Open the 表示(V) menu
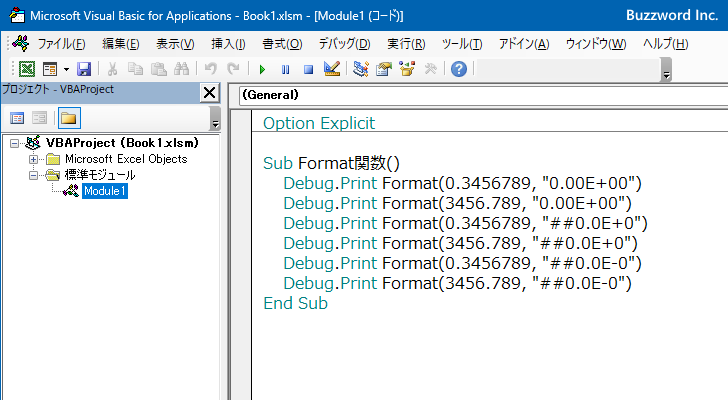Screen dimensions: 728x400 [x=175, y=44]
